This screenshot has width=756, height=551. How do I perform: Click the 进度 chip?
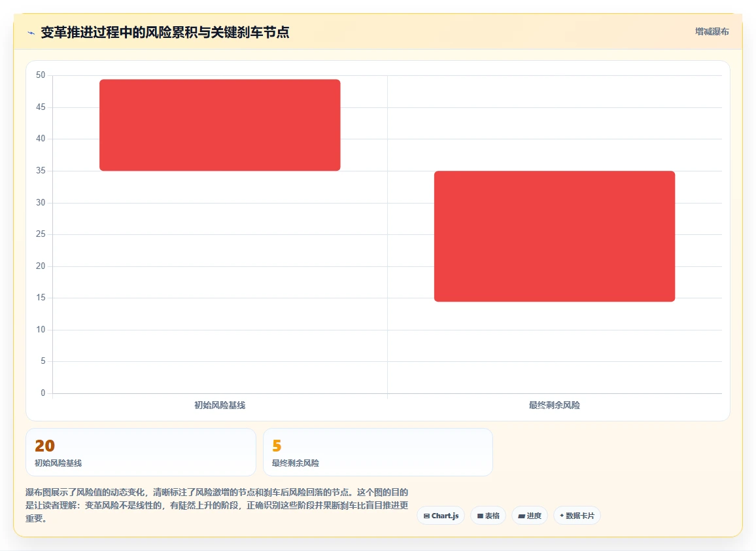(x=529, y=516)
